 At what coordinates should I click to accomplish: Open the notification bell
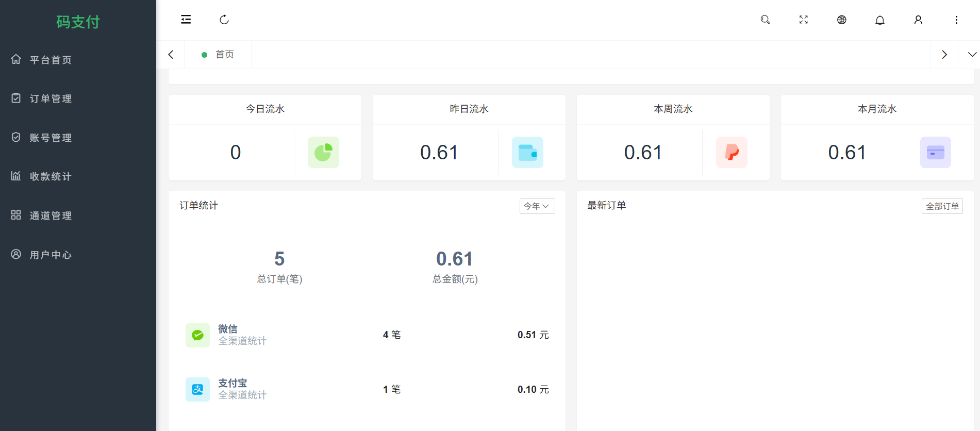pos(879,20)
